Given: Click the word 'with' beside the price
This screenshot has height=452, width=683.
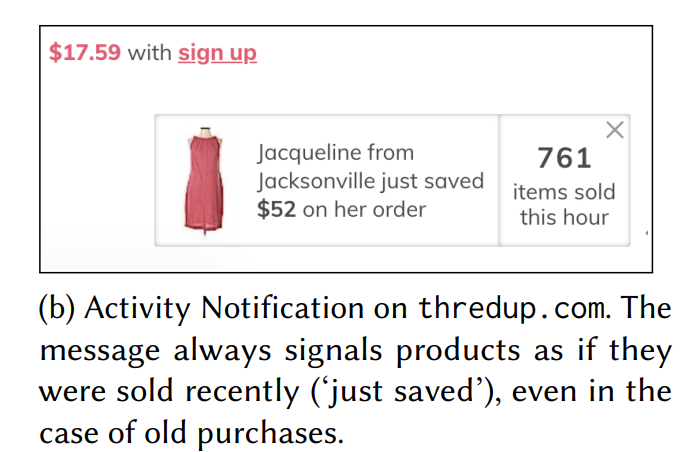Looking at the screenshot, I should pyautogui.click(x=149, y=53).
